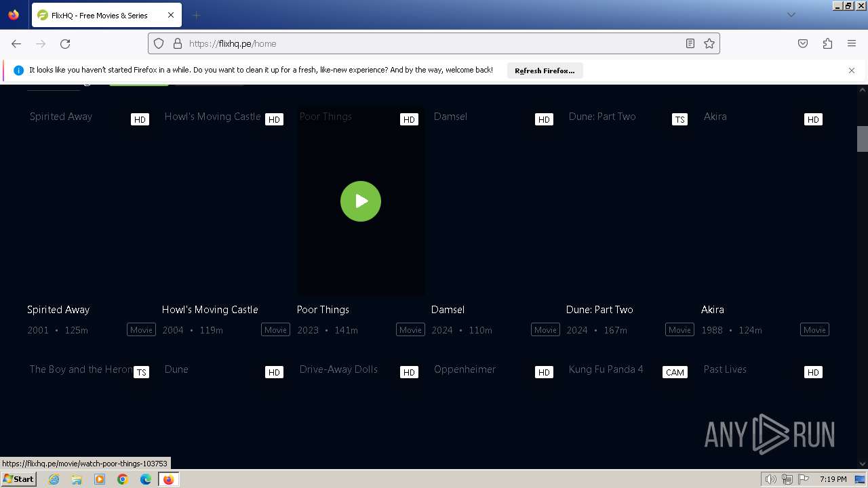Click Movie tag under Akira
Viewport: 868px width, 488px height.
coord(814,330)
